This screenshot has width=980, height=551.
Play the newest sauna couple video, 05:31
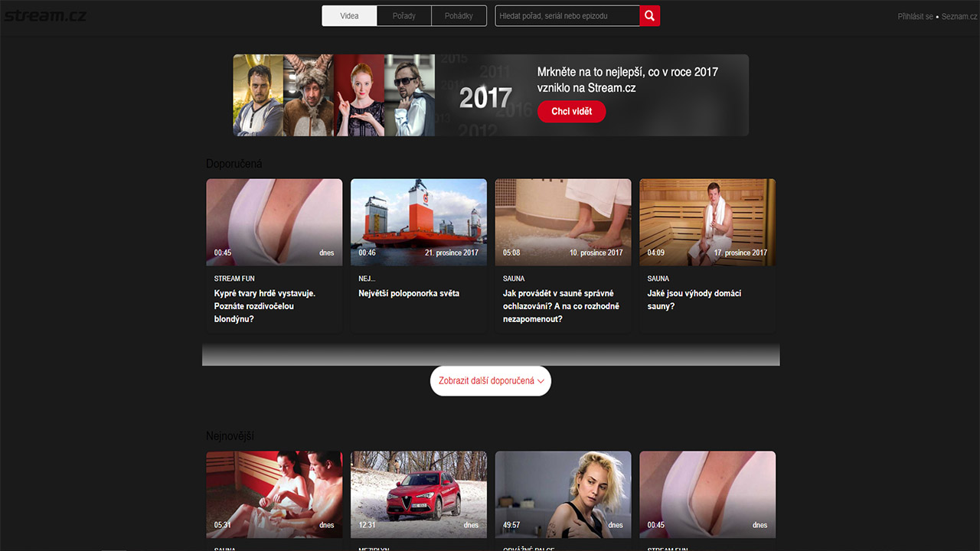coord(274,494)
